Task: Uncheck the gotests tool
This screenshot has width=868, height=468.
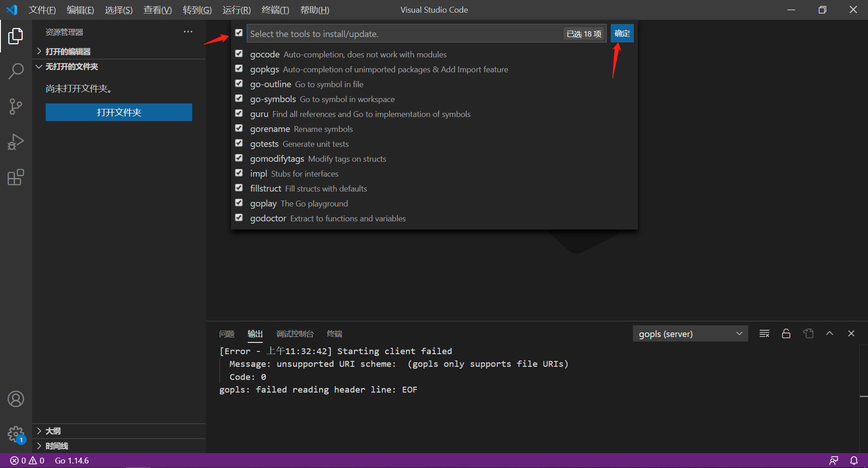Action: (239, 143)
